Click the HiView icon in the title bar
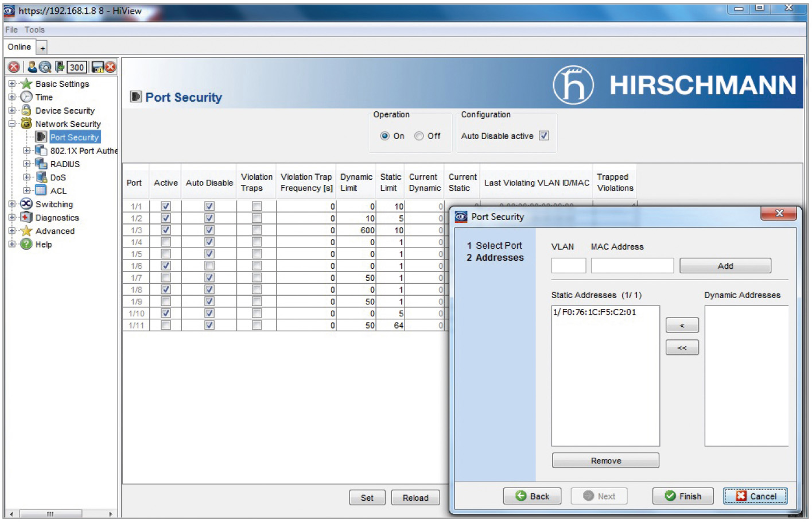Screen dimensions: 812x522 tap(10, 10)
